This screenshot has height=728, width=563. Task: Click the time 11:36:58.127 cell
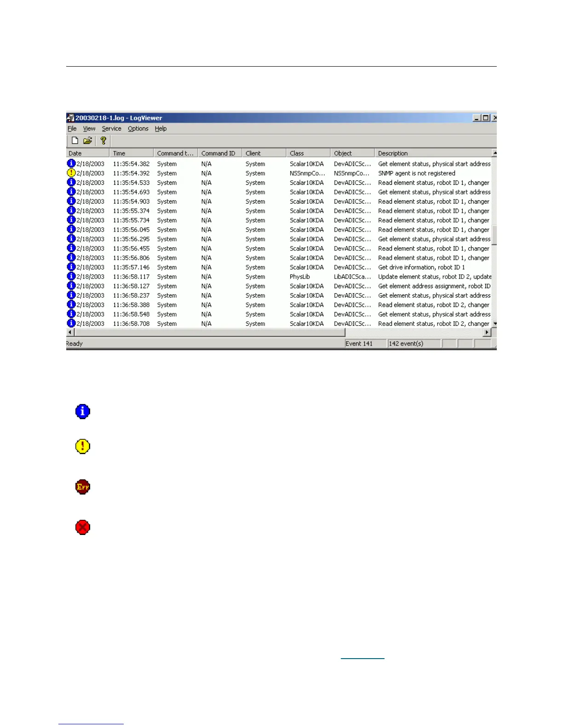point(132,286)
